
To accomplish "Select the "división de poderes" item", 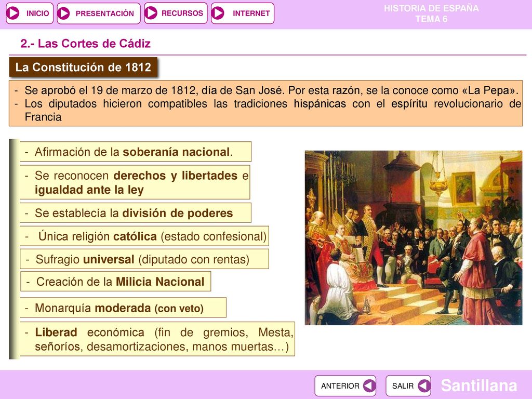I will pos(136,212).
